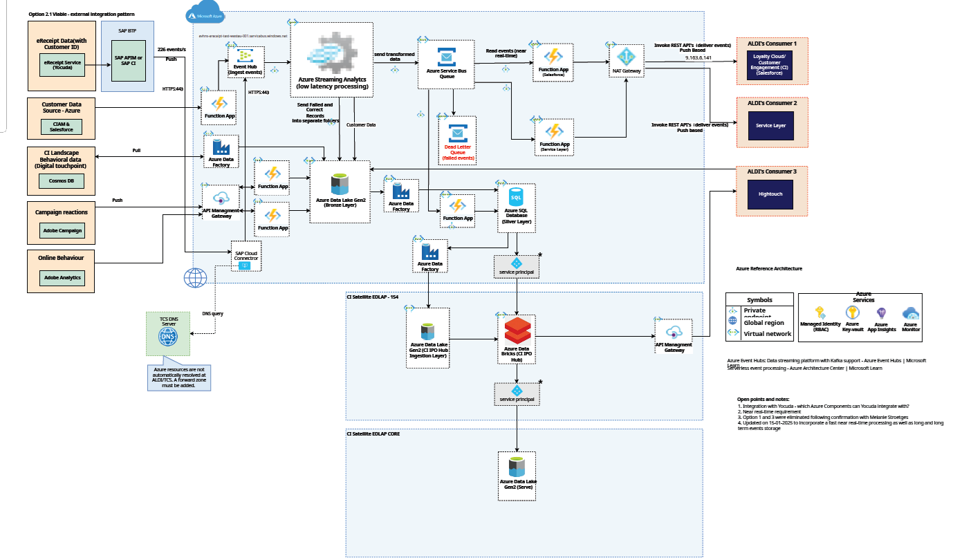Select the Global region globe symbol in legend

click(x=733, y=322)
